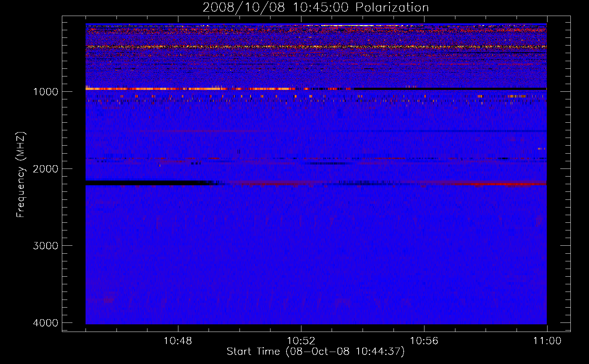Click the 2000 frequency tick label
Image resolution: width=589 pixels, height=364 pixels.
(46, 169)
